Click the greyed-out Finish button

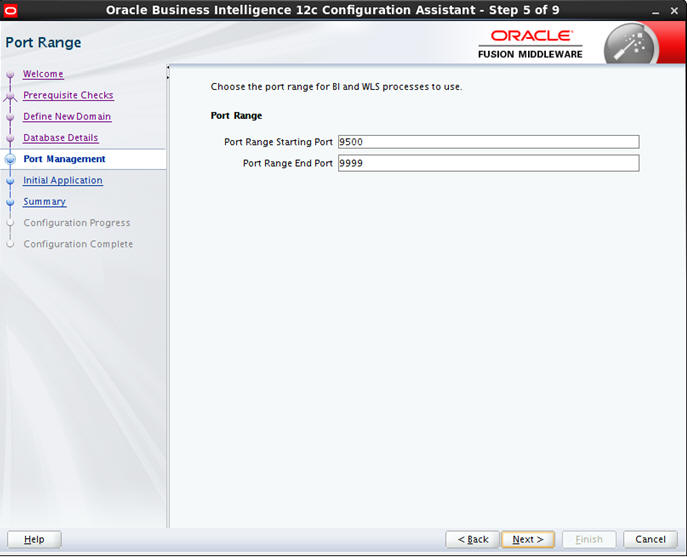[x=589, y=539]
